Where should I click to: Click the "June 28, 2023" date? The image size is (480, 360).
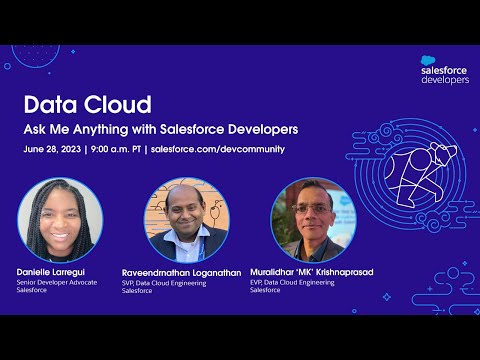point(52,149)
